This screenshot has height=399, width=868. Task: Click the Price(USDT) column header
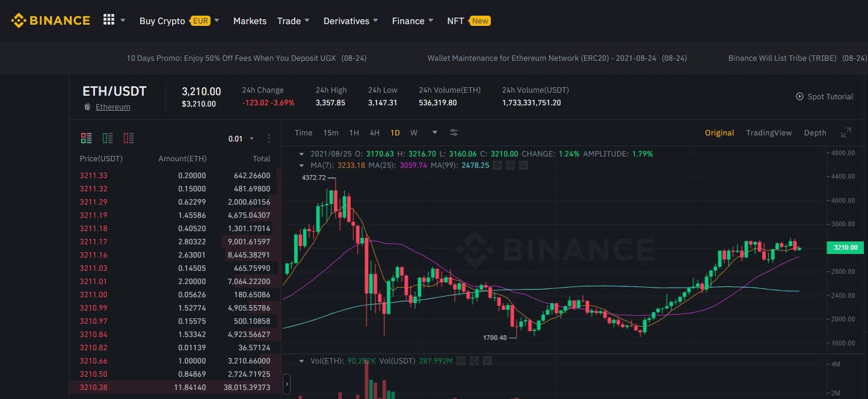coord(101,159)
